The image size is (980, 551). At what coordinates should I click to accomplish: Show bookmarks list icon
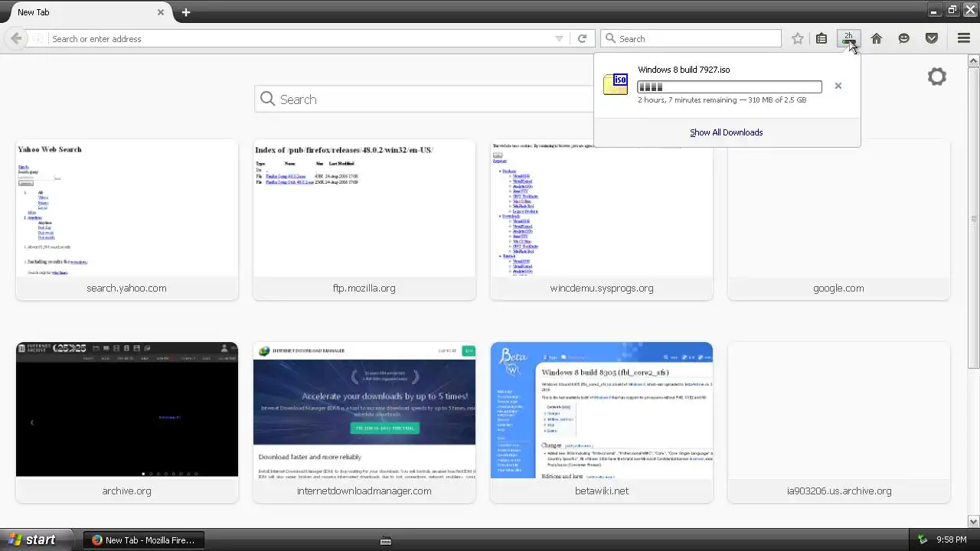tap(822, 38)
